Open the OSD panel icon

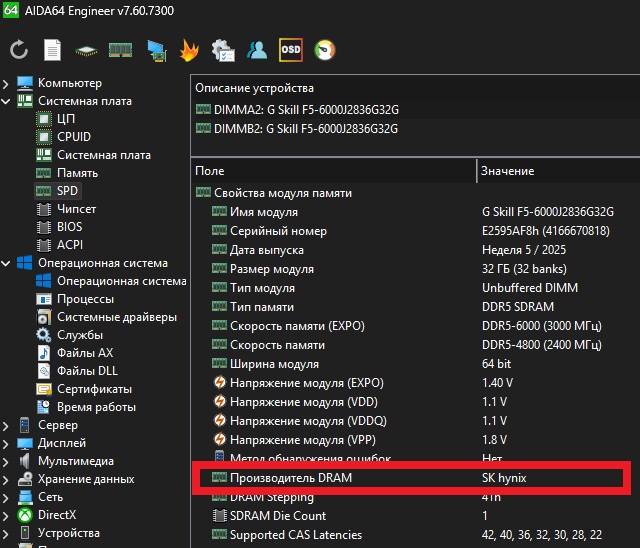coord(291,50)
